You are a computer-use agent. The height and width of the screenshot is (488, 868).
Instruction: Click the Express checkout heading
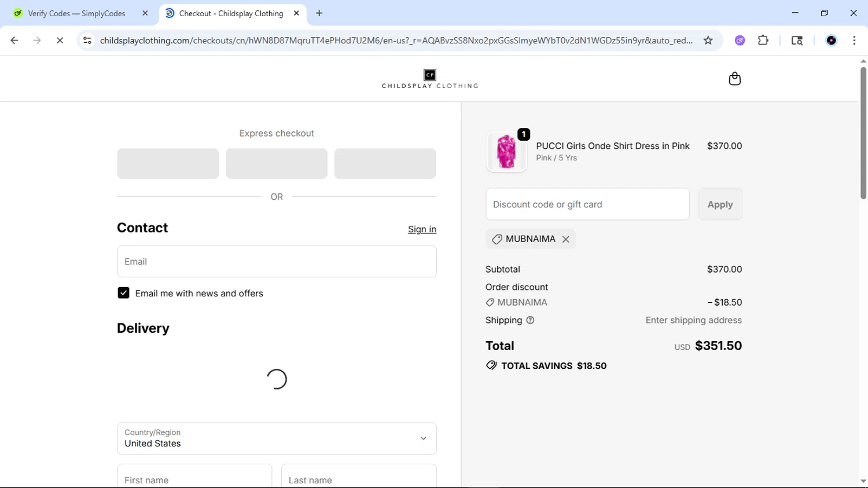[277, 133]
